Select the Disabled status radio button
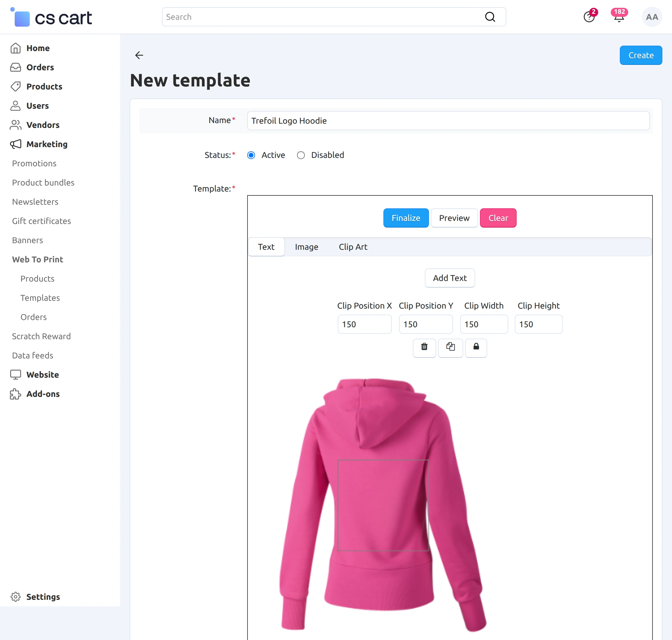672x640 pixels. pyautogui.click(x=301, y=155)
